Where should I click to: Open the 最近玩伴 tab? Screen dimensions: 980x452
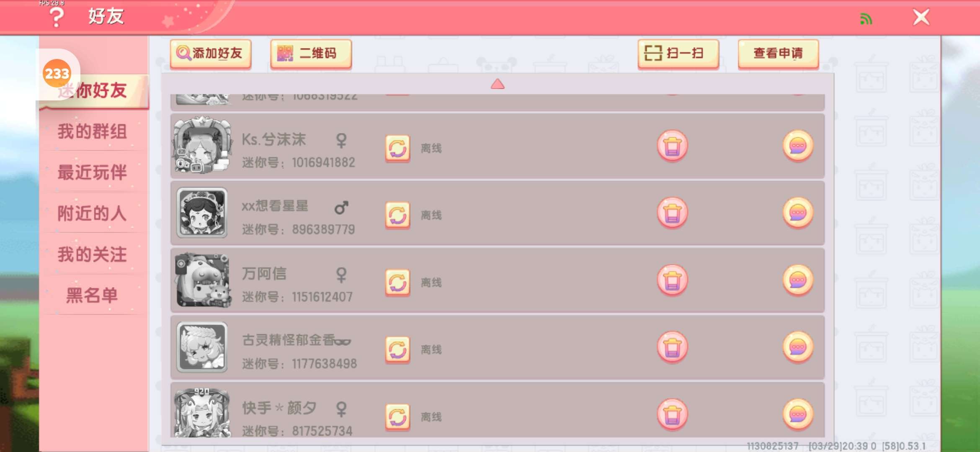pyautogui.click(x=92, y=172)
